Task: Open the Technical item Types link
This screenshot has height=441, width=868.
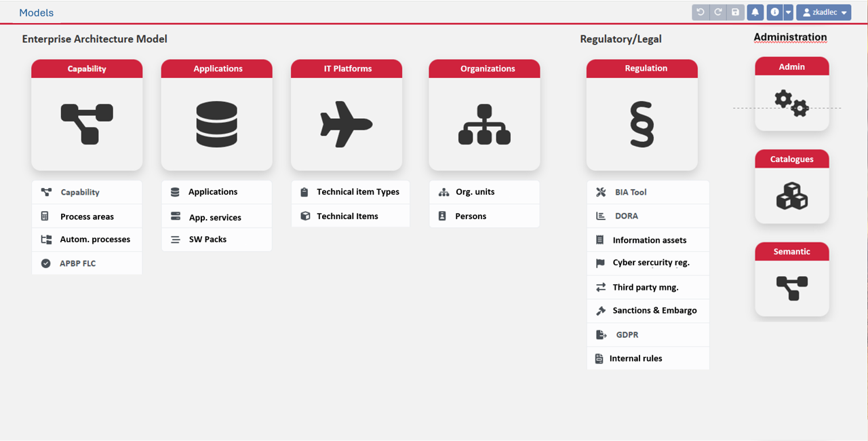Action: (357, 192)
